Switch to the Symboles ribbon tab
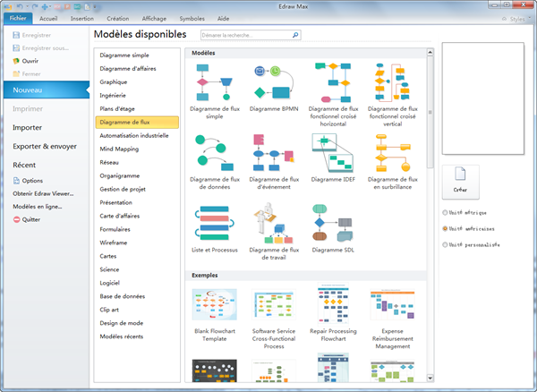 click(192, 19)
